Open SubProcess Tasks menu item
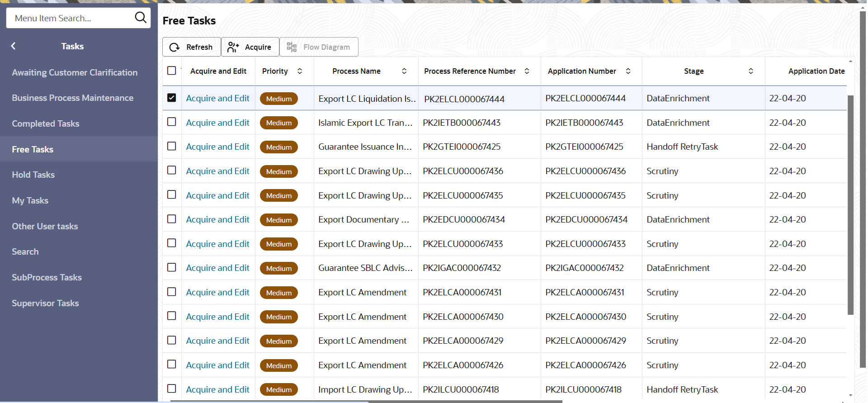Image resolution: width=868 pixels, height=403 pixels. [79, 277]
